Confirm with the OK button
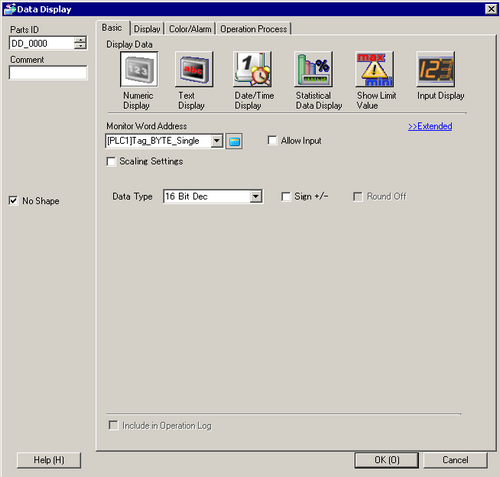500x477 pixels. coord(387,460)
